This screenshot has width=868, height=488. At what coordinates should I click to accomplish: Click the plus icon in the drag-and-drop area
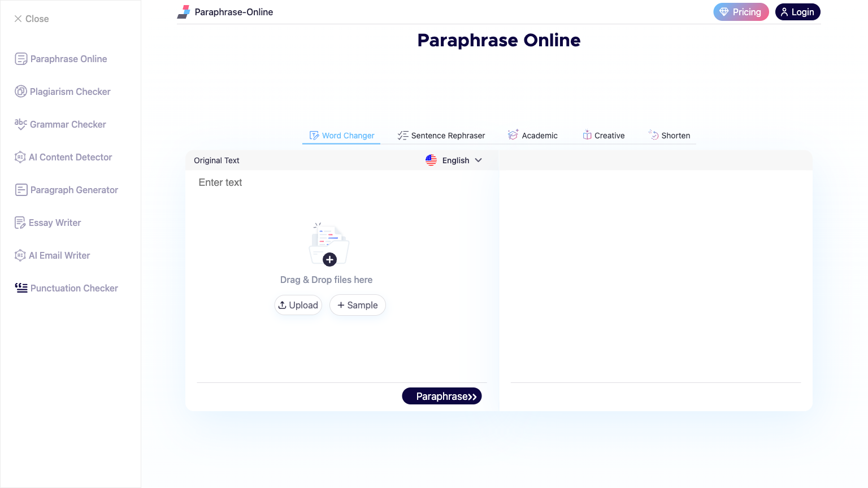[329, 260]
